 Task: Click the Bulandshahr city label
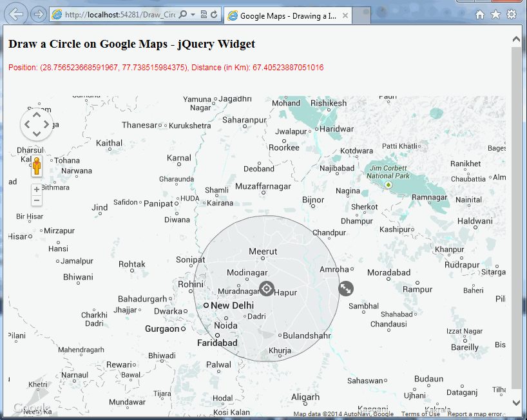[307, 336]
